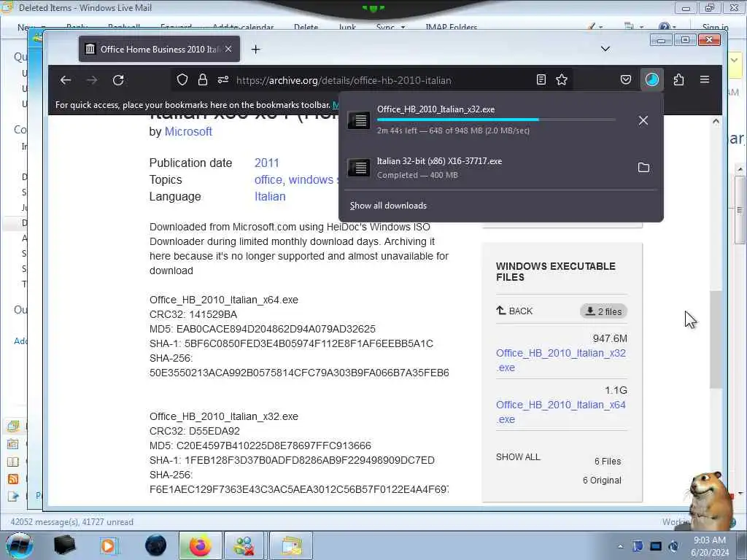Toggle reader view icon
Image resolution: width=747 pixels, height=560 pixels.
541,80
